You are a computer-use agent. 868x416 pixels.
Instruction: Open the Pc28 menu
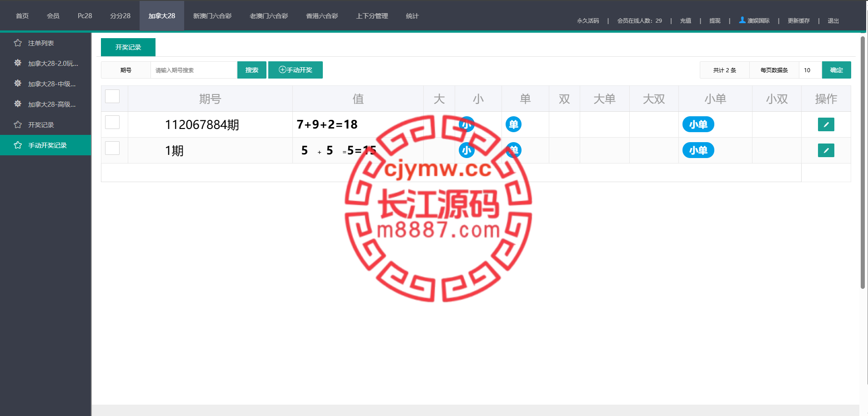coord(85,16)
